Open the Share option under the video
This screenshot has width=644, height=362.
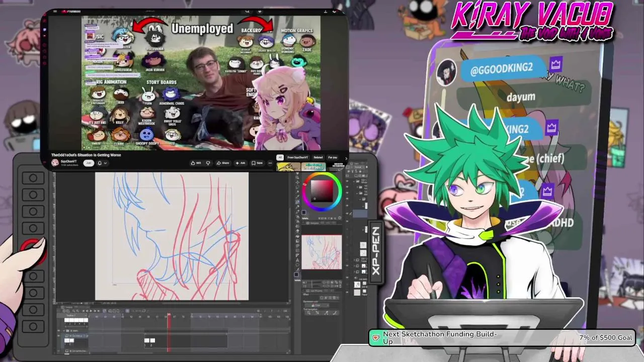[x=223, y=163]
